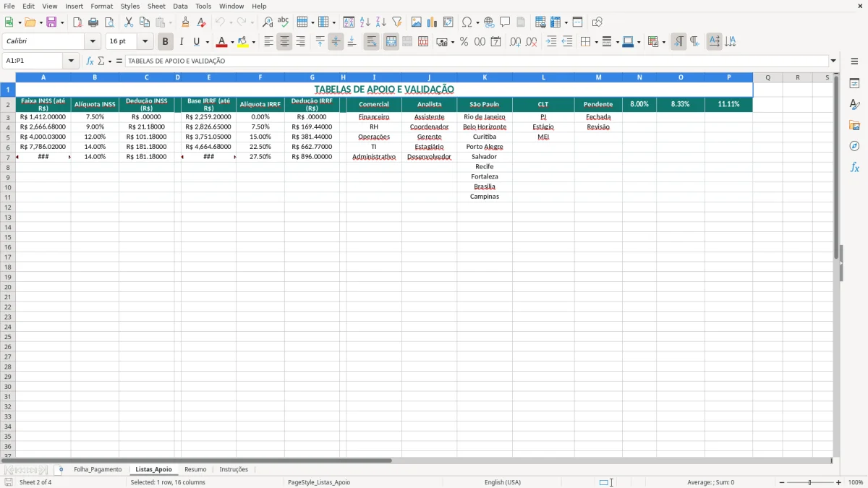Click the Function Wizard fx icon
Screen dimensions: 868x488
pyautogui.click(x=90, y=61)
